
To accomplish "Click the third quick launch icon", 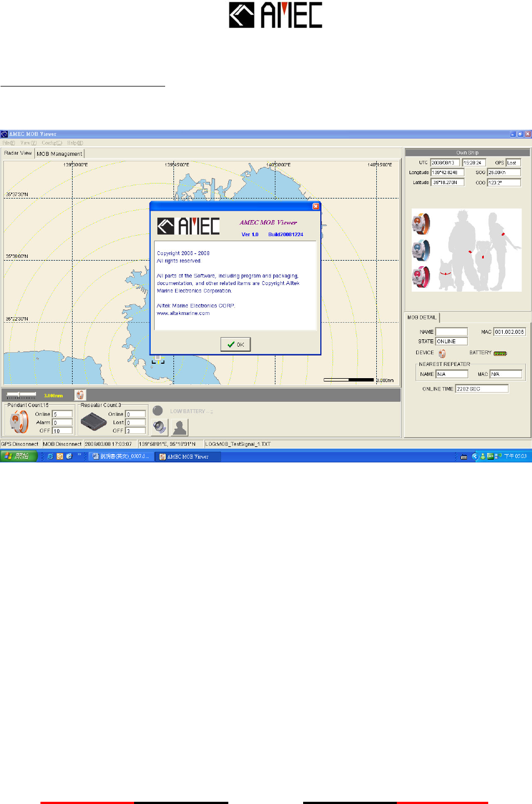I will click(x=69, y=456).
